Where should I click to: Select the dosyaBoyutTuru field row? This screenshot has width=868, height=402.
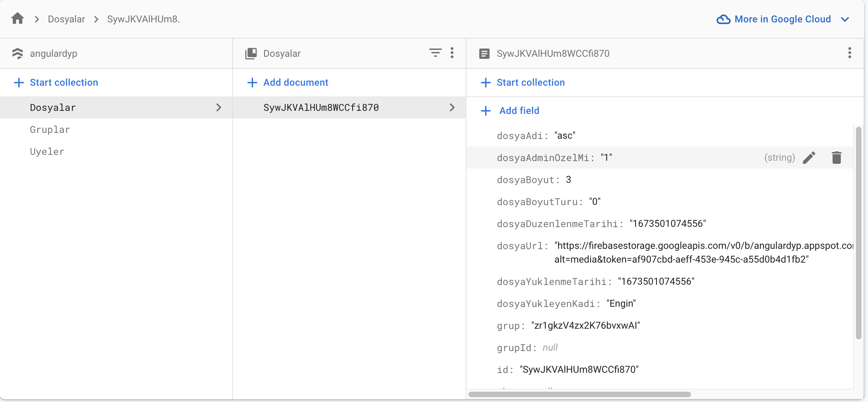click(660, 202)
